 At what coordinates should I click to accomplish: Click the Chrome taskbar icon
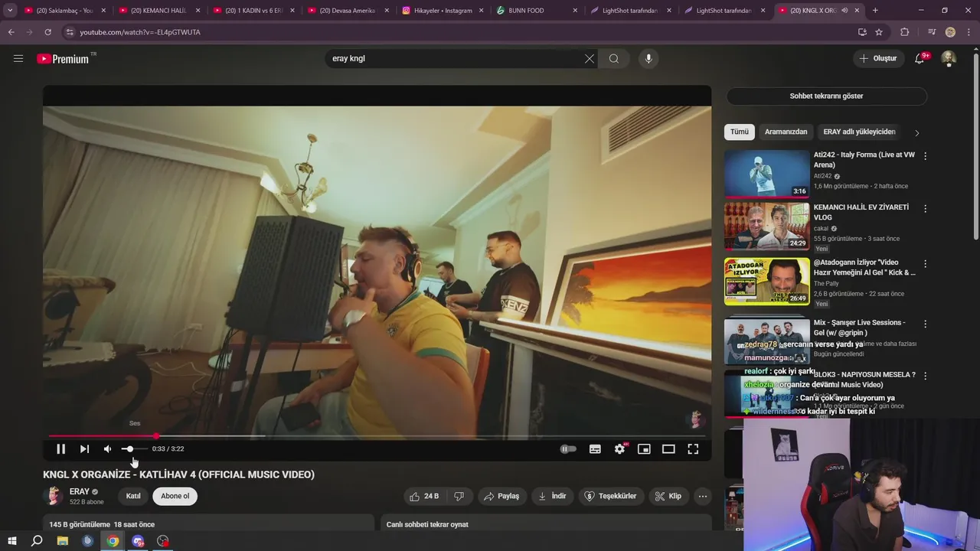click(113, 541)
